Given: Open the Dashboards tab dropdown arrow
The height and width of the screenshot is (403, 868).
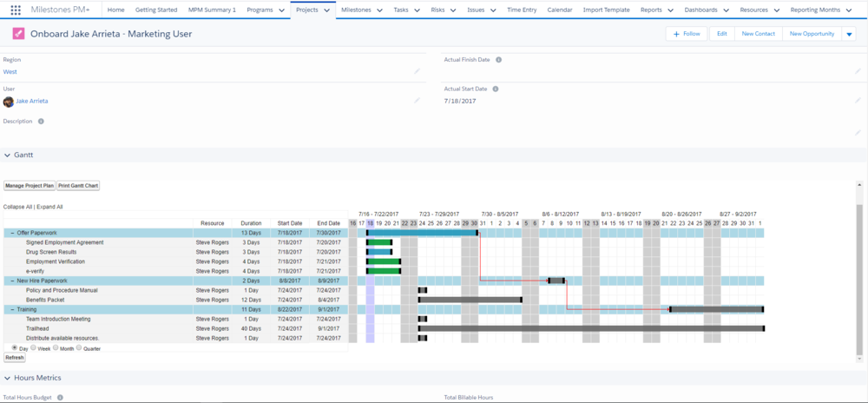Looking at the screenshot, I should point(726,10).
